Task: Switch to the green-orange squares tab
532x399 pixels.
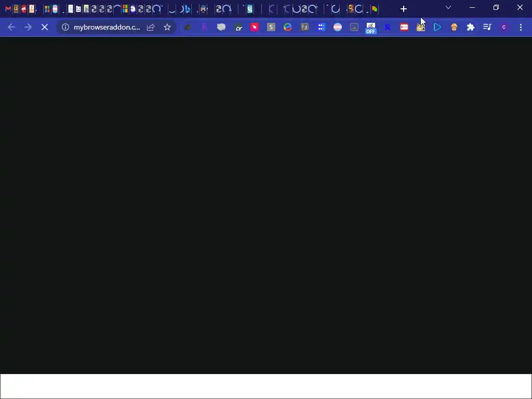Action: (375, 9)
